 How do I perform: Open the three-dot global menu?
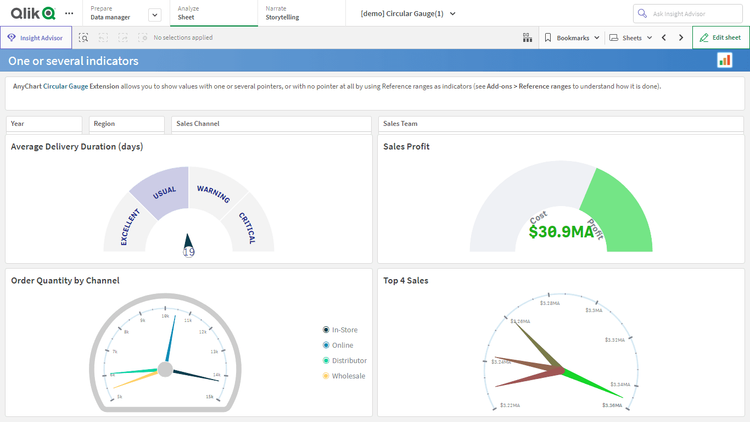point(69,13)
